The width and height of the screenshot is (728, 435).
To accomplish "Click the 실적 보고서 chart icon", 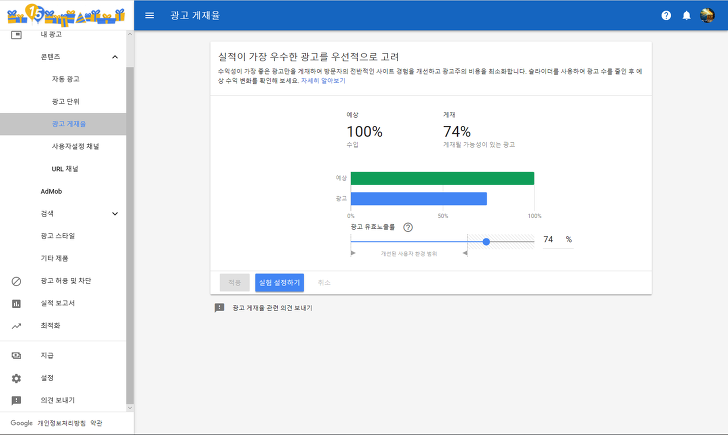I will click(x=16, y=304).
